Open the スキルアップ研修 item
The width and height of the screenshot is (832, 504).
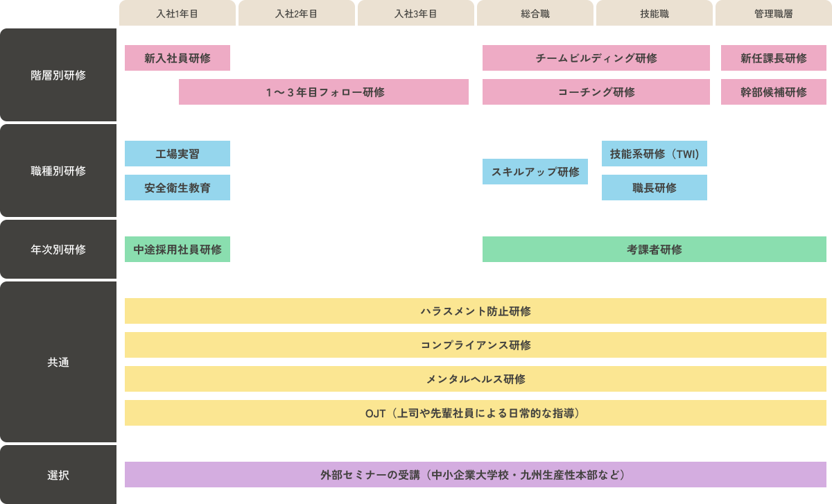535,172
